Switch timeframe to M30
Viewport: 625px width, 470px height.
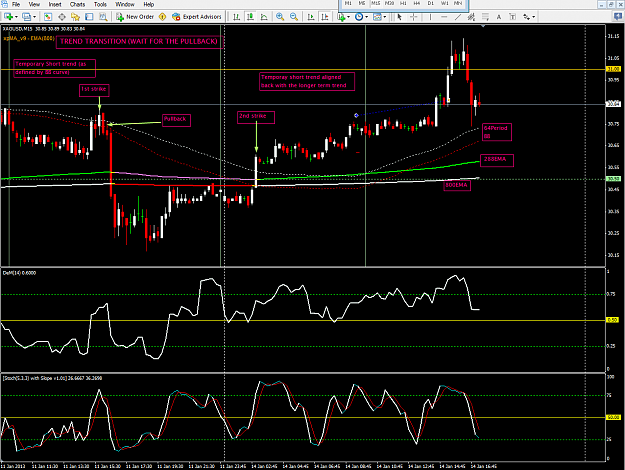click(389, 3)
